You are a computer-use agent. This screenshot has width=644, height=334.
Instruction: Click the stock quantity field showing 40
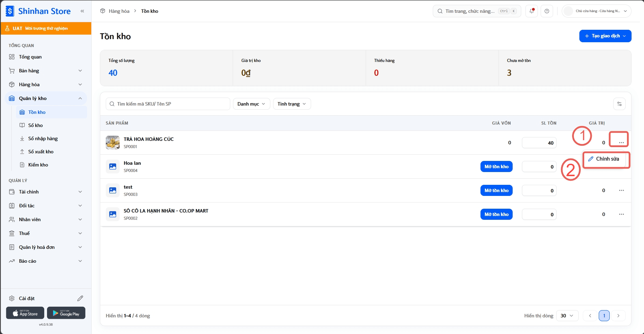[x=539, y=143]
